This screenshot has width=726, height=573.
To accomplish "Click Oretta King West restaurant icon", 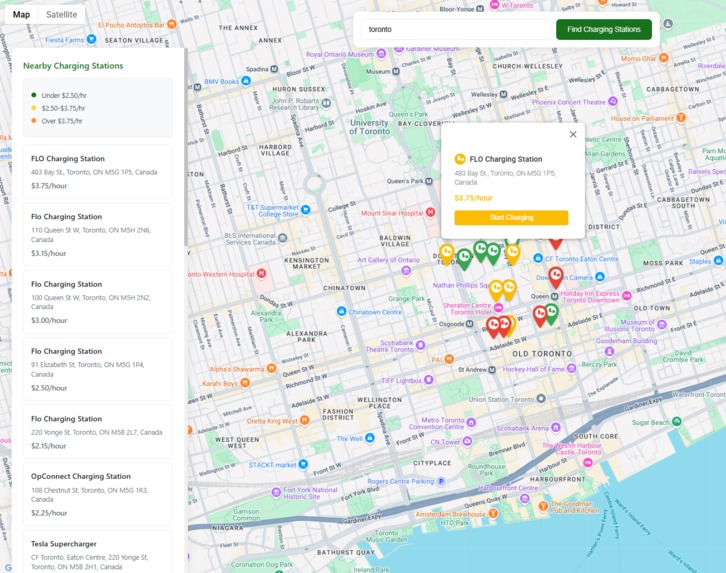I will 305,420.
